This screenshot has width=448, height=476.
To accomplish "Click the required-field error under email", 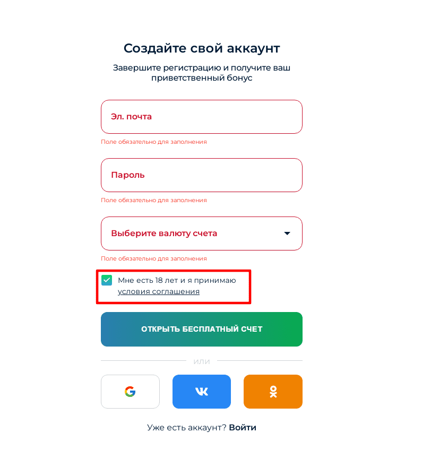I will pyautogui.click(x=154, y=142).
